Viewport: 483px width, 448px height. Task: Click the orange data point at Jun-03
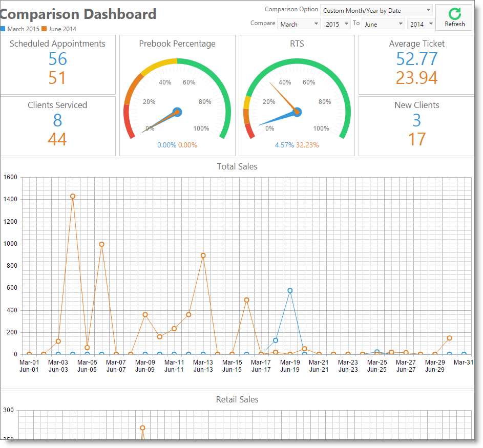coord(58,341)
